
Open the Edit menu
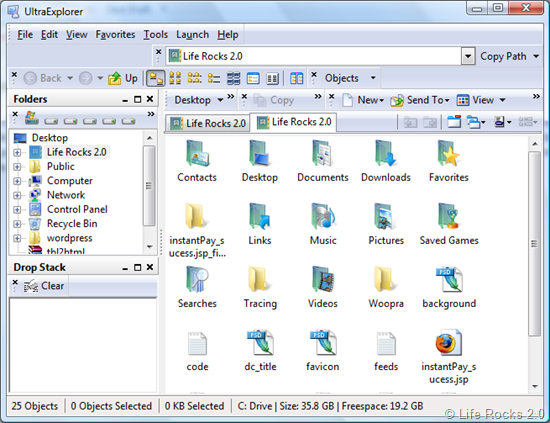(x=49, y=34)
